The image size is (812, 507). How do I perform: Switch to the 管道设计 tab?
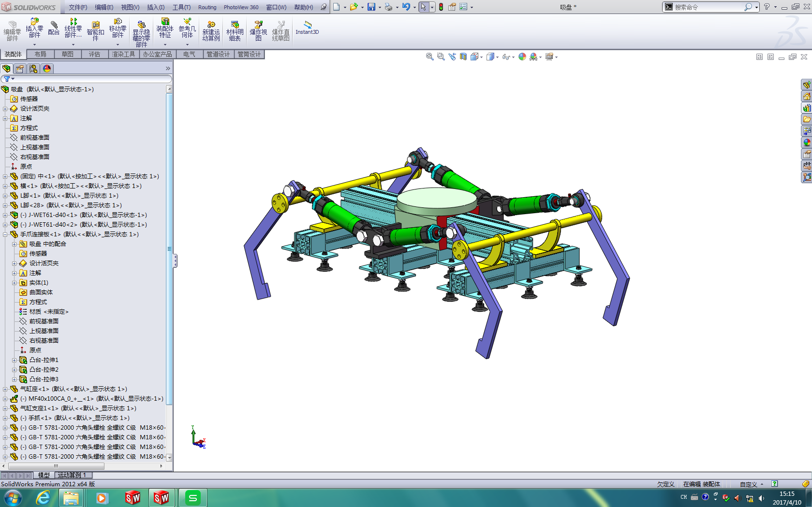click(x=218, y=54)
